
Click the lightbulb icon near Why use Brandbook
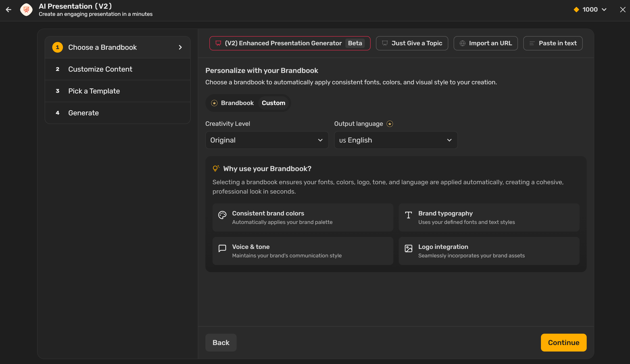pyautogui.click(x=215, y=168)
